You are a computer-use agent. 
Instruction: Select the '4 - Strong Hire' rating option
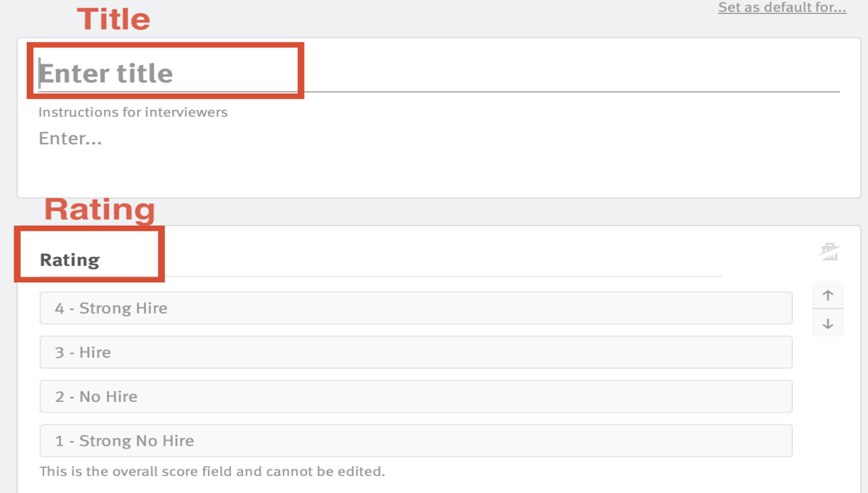(x=416, y=308)
